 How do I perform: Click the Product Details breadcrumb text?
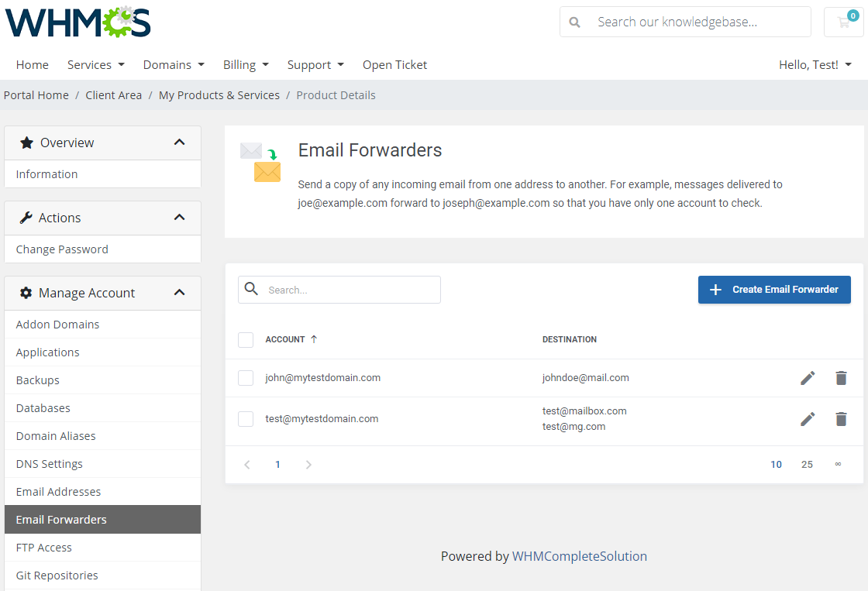tap(336, 95)
